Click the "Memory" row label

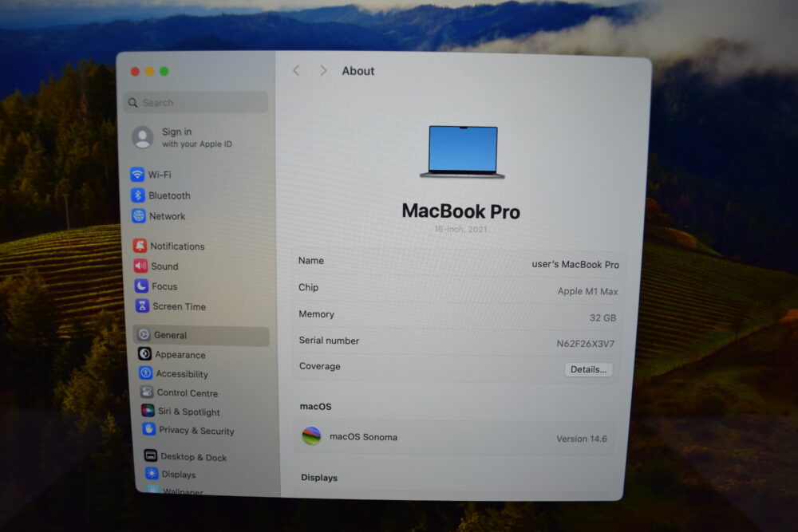(x=316, y=313)
